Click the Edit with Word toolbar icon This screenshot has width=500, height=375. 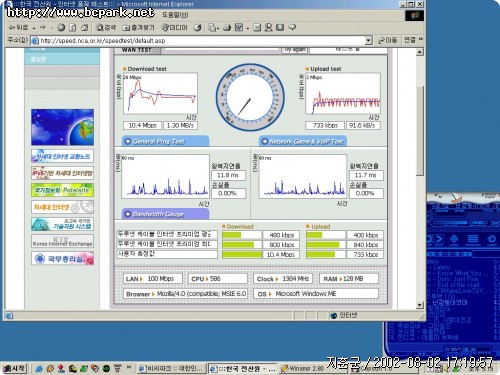(x=239, y=28)
